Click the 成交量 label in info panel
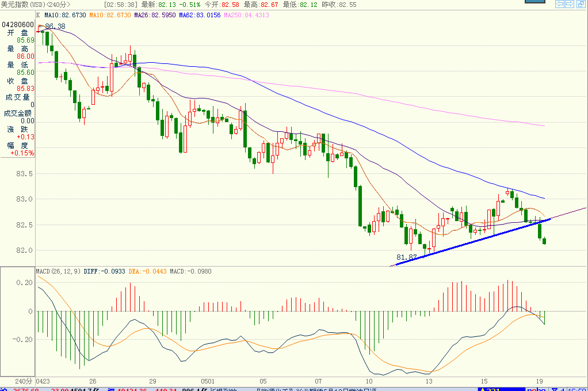The height and width of the screenshot is (391, 588). (x=17, y=97)
